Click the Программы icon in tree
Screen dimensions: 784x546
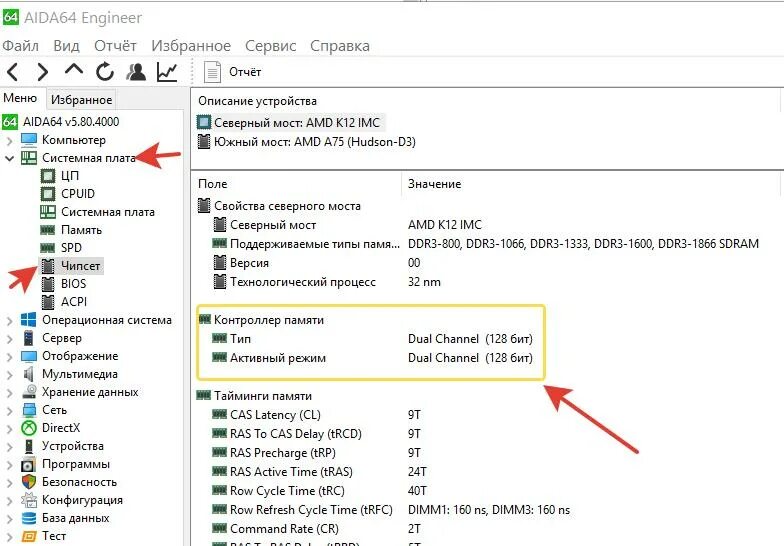[x=28, y=464]
